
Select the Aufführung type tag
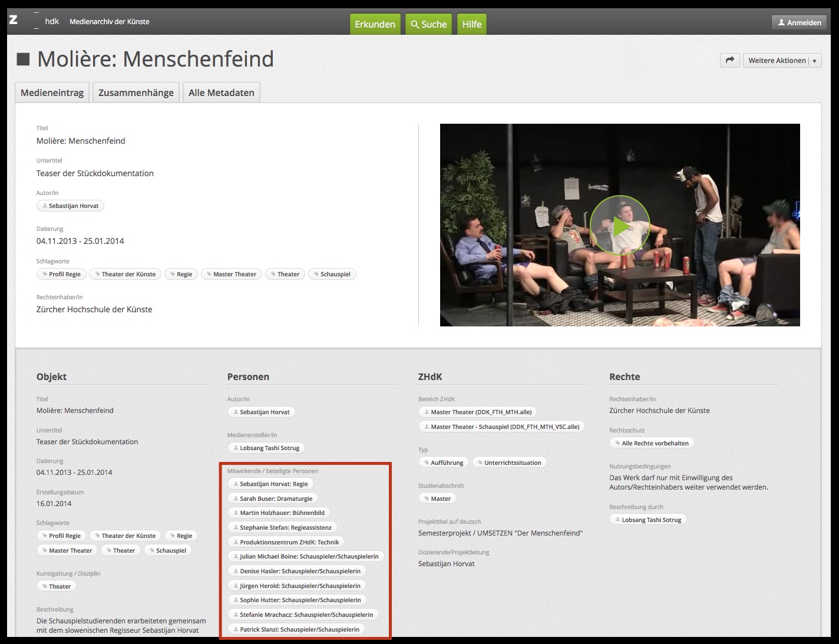[x=444, y=463]
